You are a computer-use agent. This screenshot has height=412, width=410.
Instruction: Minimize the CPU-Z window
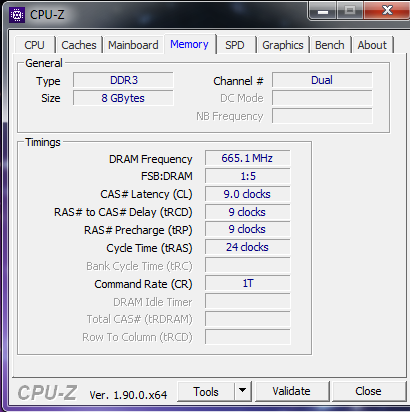click(323, 11)
